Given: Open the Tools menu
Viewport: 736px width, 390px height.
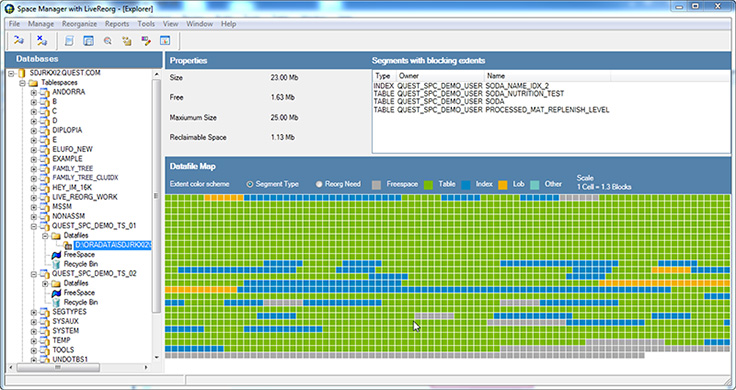Looking at the screenshot, I should 146,24.
